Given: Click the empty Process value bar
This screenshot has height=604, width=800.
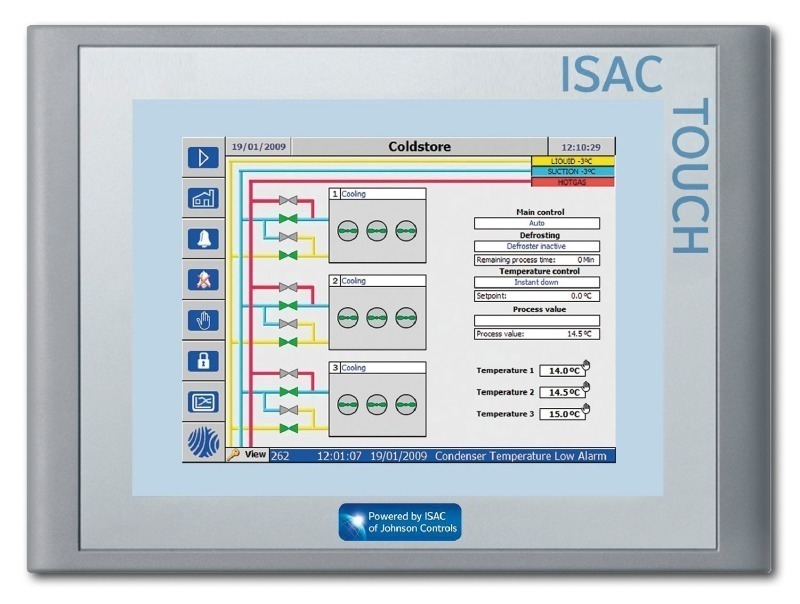Looking at the screenshot, I should [537, 320].
